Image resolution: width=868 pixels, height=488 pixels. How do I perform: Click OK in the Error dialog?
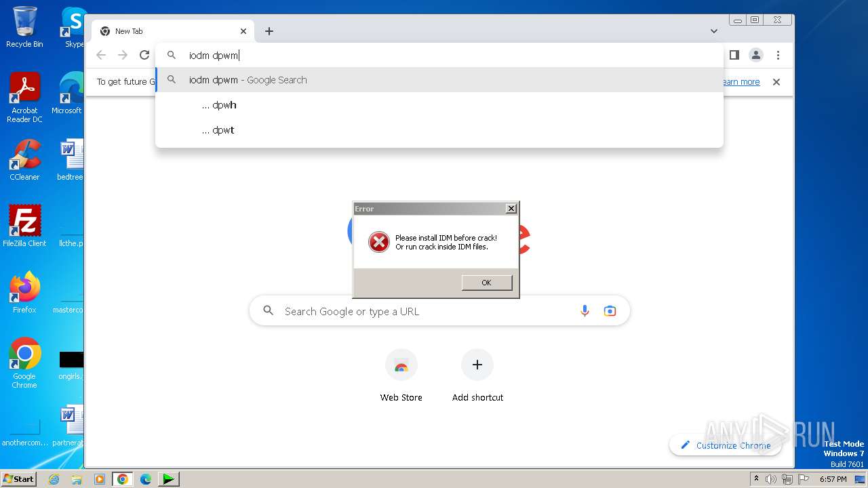coord(486,283)
